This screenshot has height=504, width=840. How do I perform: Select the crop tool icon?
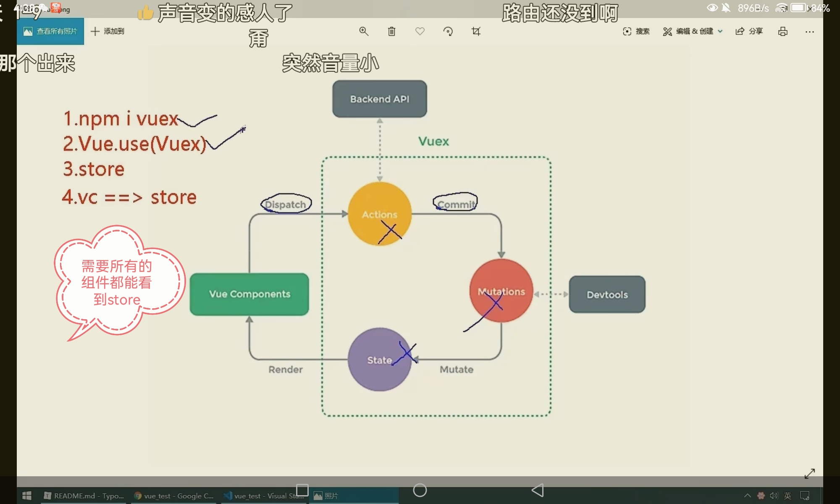(476, 31)
